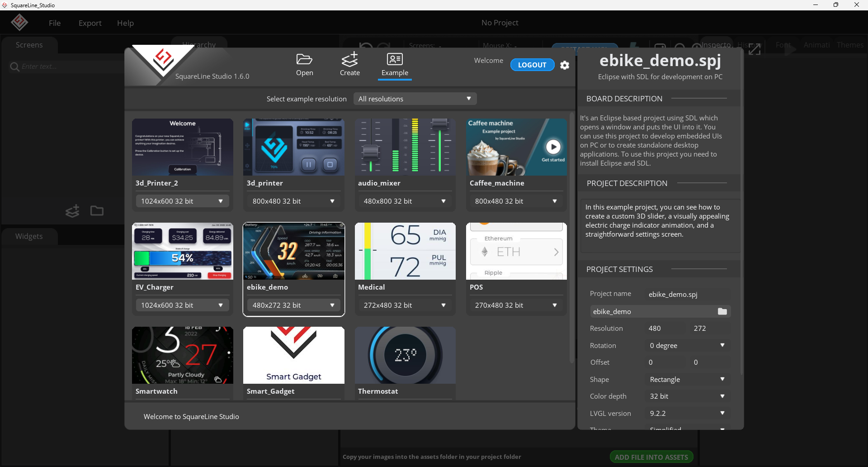Click the add screen icon in Screens panel

[72, 211]
